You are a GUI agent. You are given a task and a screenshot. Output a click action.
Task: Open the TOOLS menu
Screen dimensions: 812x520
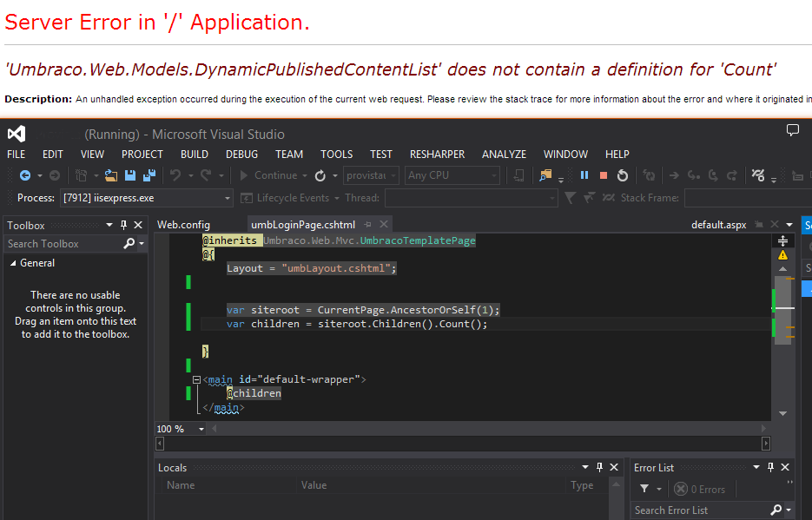coord(337,155)
